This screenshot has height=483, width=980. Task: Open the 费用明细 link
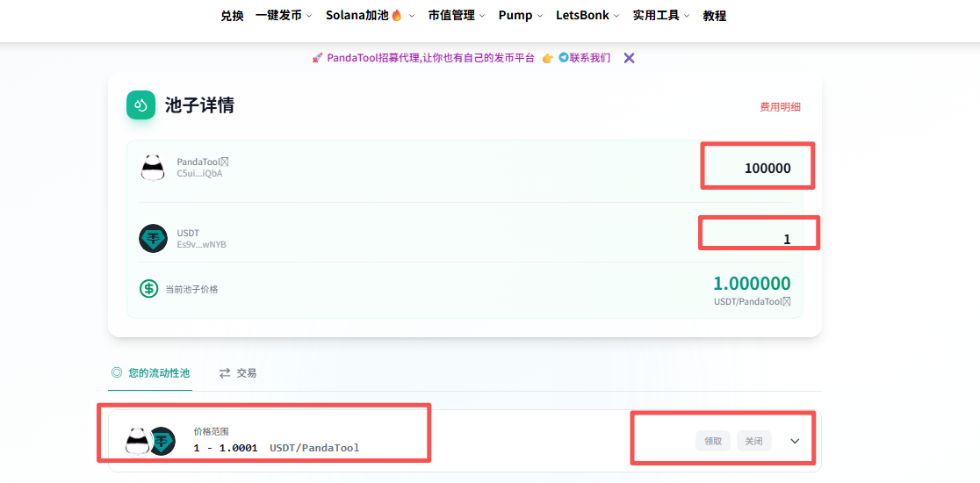click(x=780, y=107)
